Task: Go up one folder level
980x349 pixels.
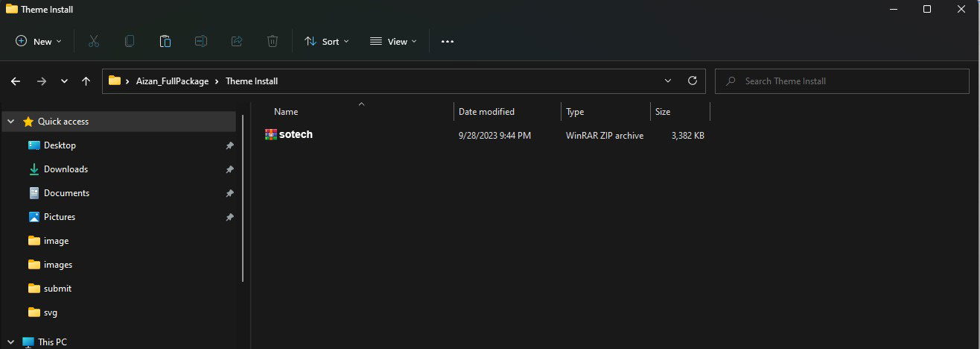Action: 86,81
